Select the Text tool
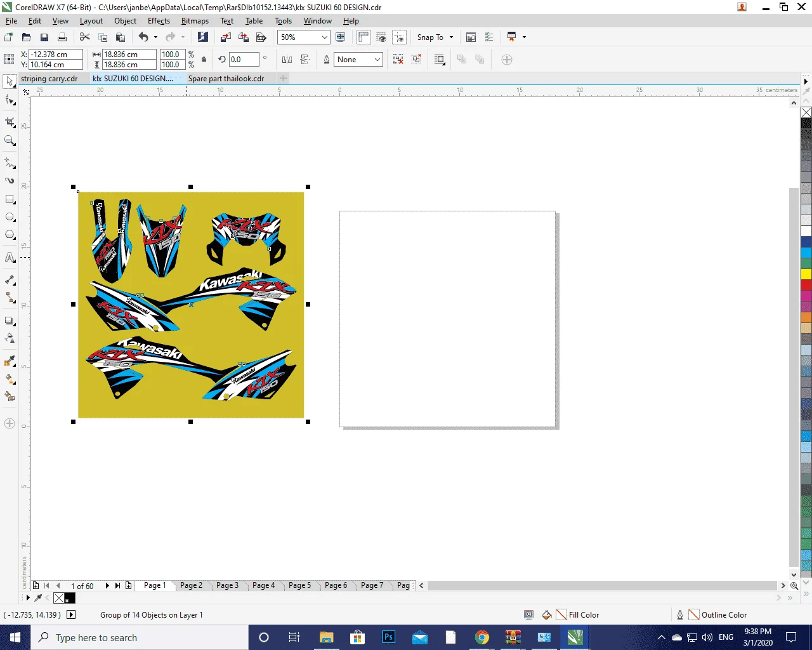The image size is (812, 650). [10, 257]
